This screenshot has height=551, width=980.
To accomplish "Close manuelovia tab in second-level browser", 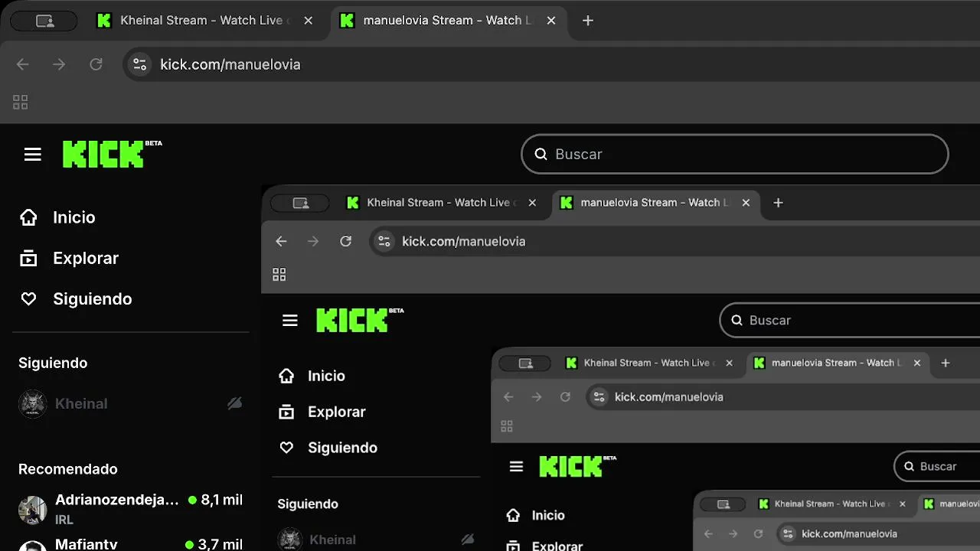I will 746,203.
